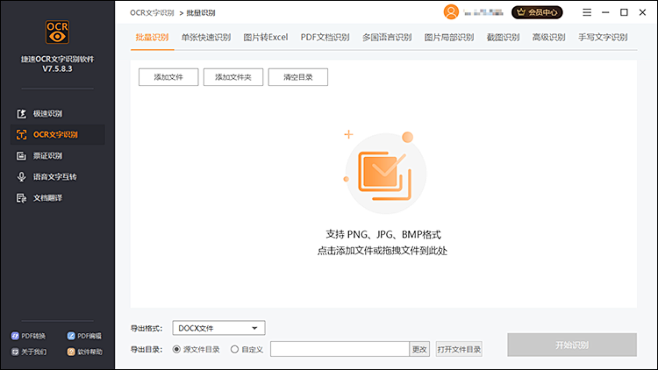Click 打开文件目录 button
658x370 pixels.
459,349
